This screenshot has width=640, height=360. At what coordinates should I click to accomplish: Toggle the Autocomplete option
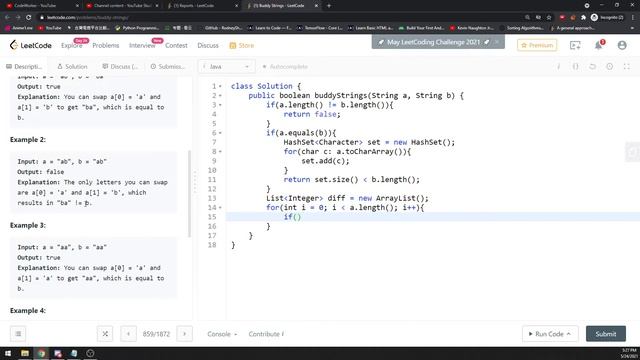coord(284,66)
